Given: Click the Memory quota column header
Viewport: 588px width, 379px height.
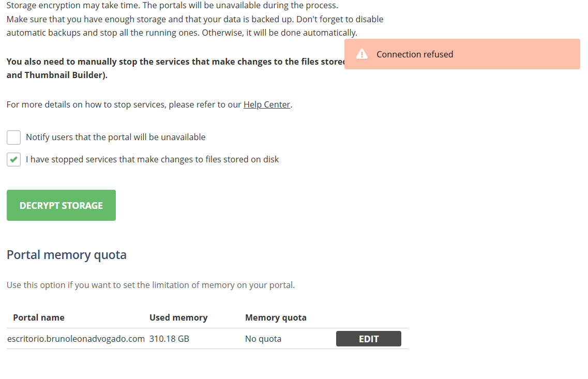Looking at the screenshot, I should pyautogui.click(x=276, y=317).
